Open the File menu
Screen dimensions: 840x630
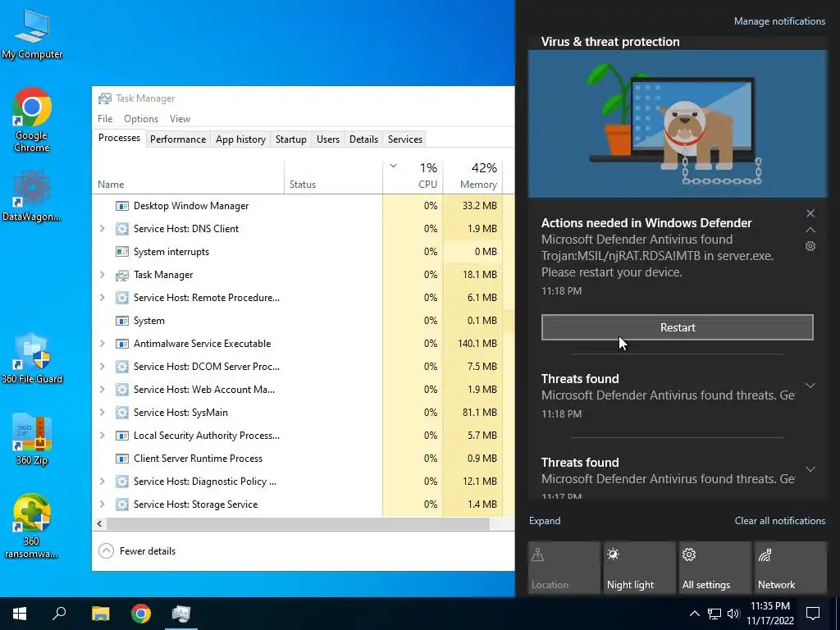(x=105, y=119)
